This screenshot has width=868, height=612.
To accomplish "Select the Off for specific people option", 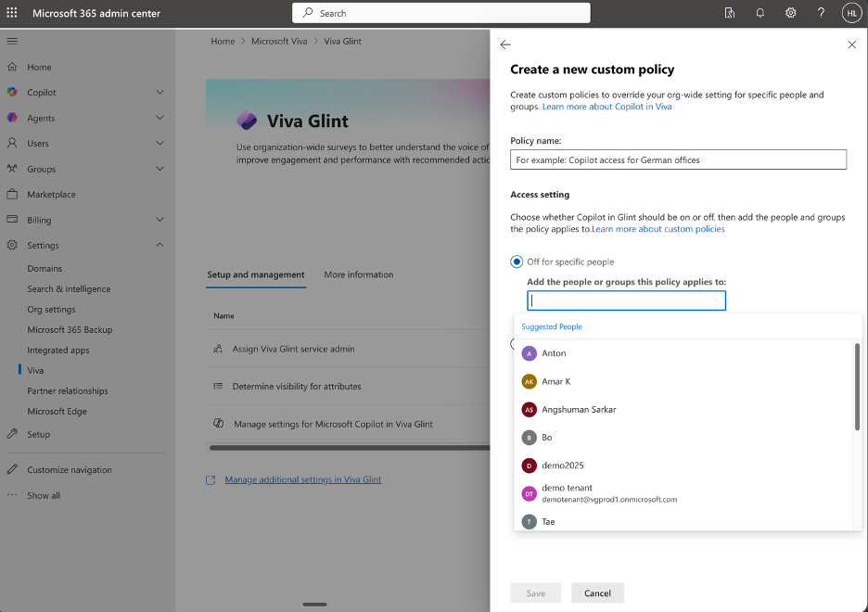I will (517, 261).
